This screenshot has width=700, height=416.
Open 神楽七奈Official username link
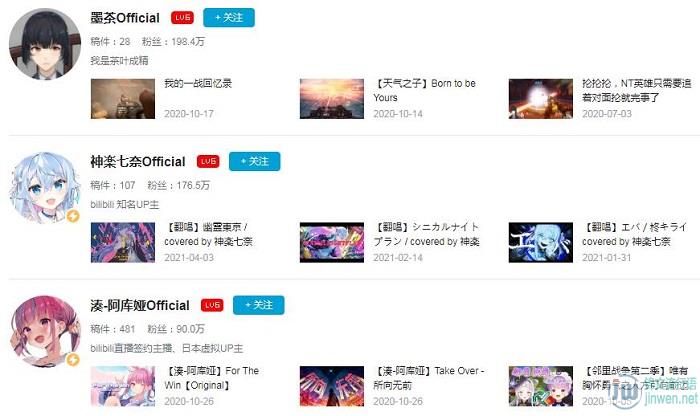(x=138, y=162)
